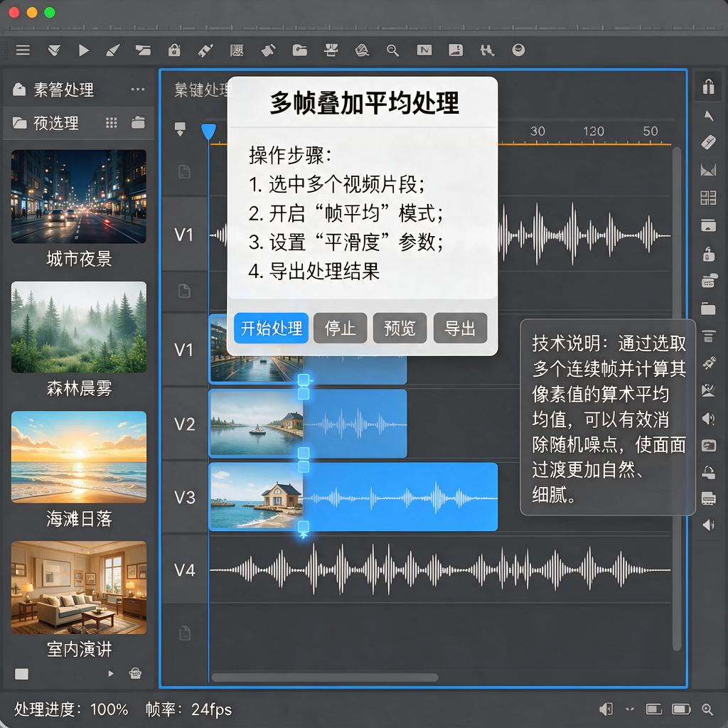Click the zoom magnifier in status bar

pyautogui.click(x=707, y=709)
